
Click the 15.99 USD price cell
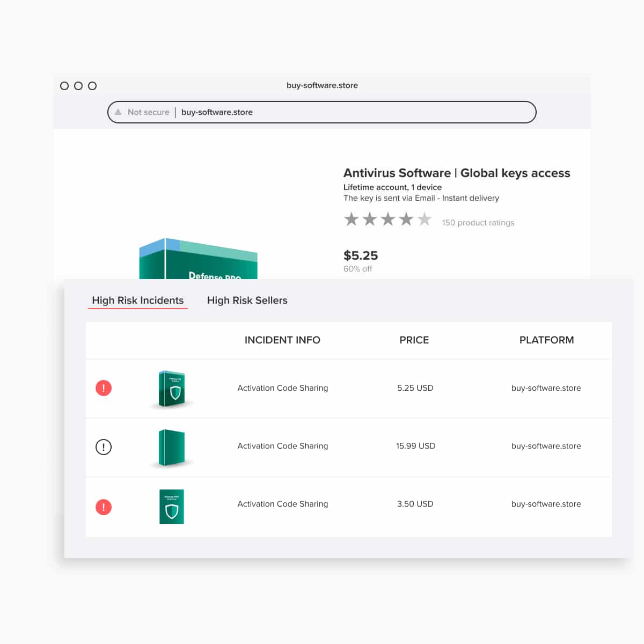[x=416, y=446]
